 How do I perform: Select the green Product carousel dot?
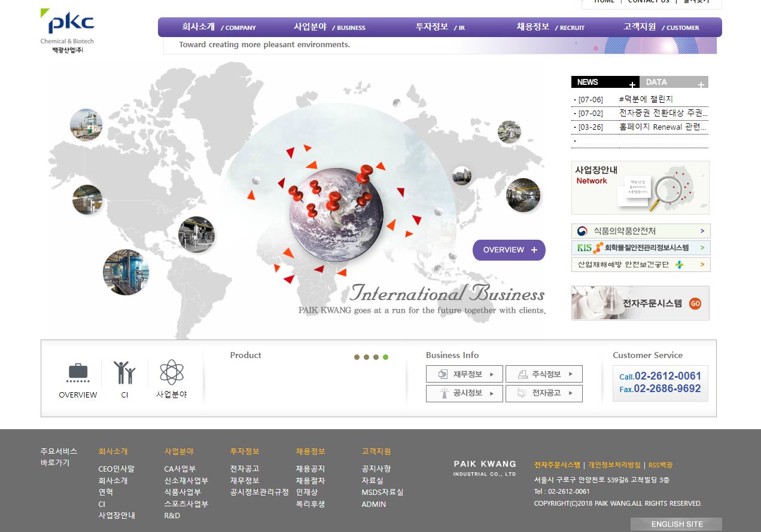pyautogui.click(x=385, y=357)
